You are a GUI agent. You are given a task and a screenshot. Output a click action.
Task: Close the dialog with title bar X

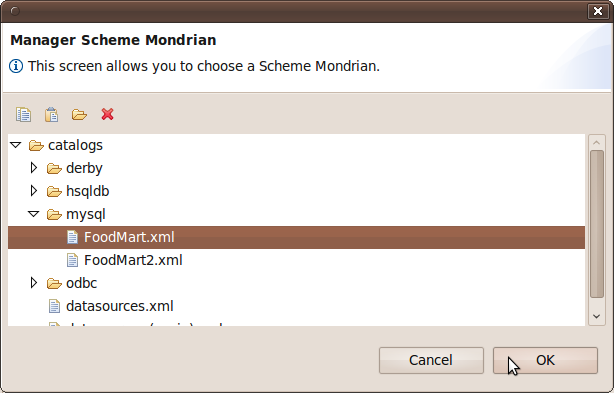tap(598, 11)
